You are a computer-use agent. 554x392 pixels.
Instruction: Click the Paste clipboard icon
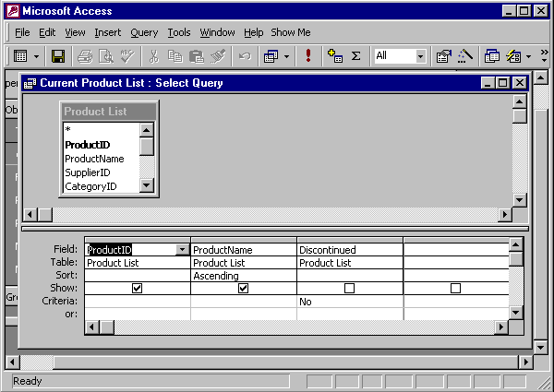197,56
